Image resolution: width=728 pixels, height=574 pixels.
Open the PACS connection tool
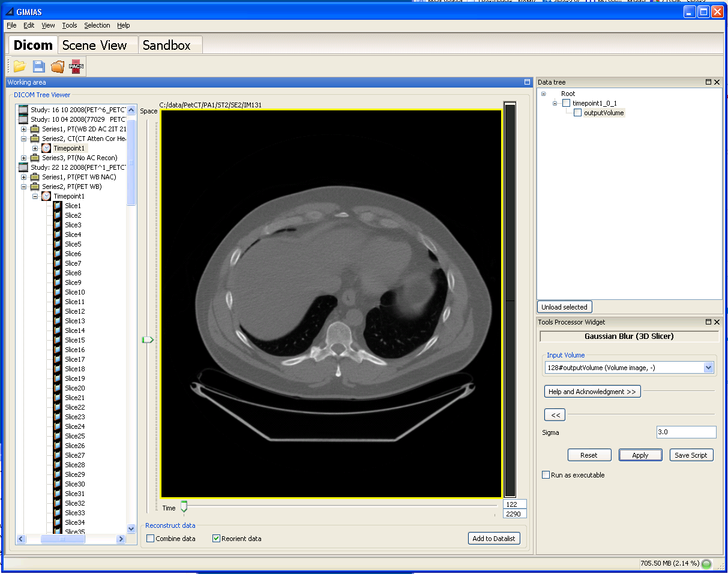point(76,67)
